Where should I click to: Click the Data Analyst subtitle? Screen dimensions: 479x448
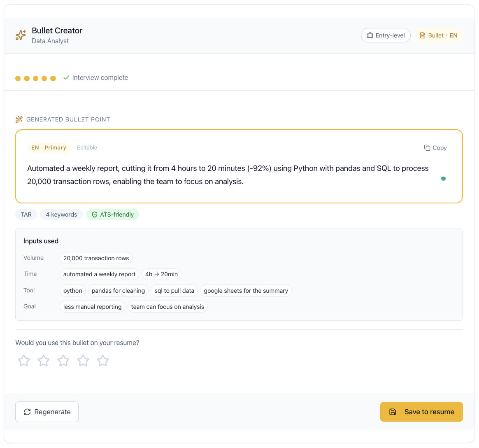50,41
